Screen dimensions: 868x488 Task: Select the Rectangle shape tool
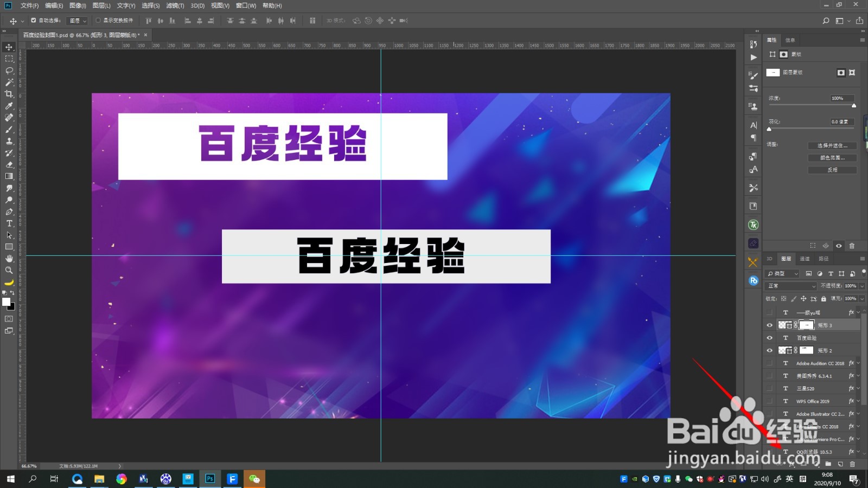point(9,247)
